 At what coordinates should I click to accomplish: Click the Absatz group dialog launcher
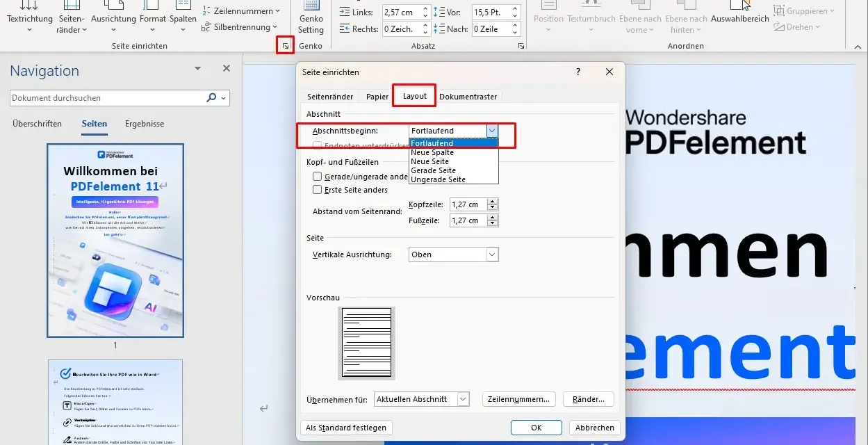521,46
